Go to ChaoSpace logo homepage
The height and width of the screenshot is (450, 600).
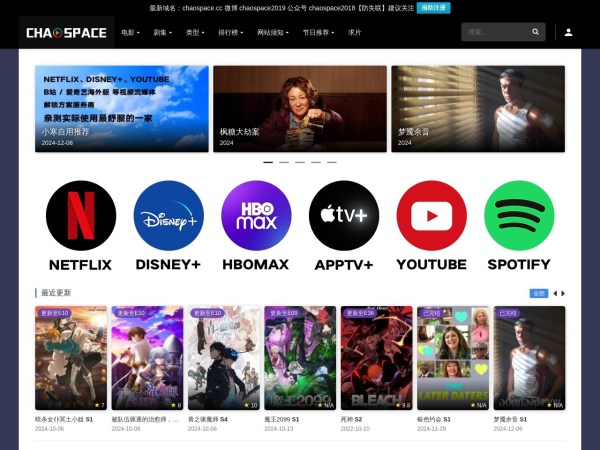point(66,32)
